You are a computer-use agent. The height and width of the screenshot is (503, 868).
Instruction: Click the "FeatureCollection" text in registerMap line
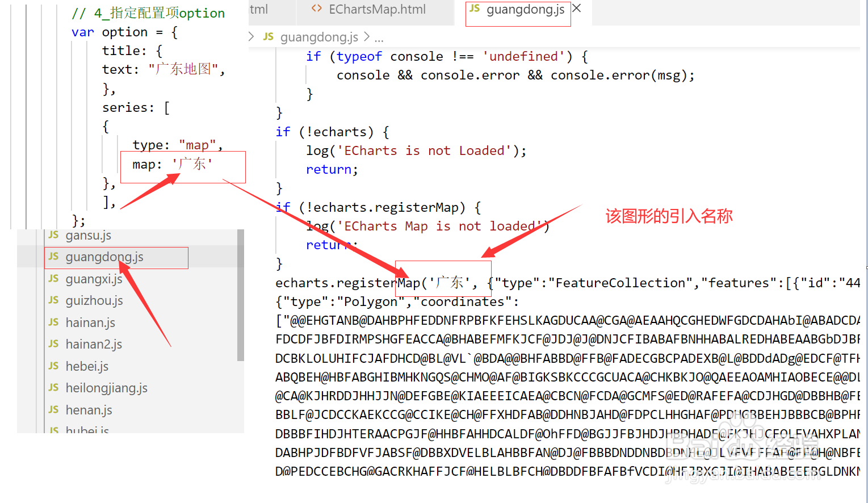tap(620, 283)
